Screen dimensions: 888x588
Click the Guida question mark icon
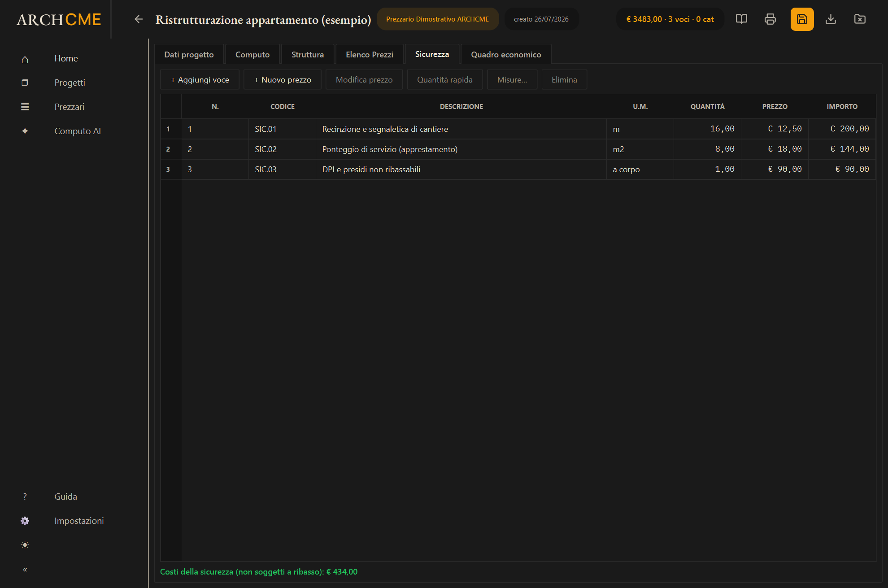tap(25, 497)
